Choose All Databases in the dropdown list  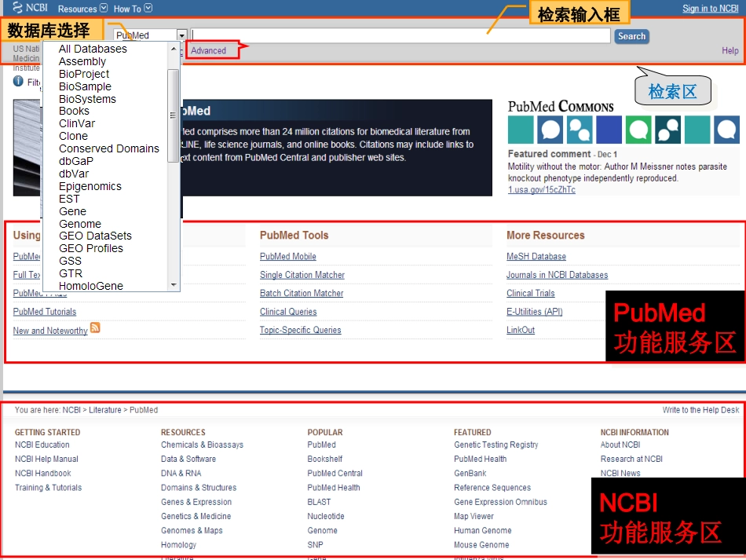[93, 49]
